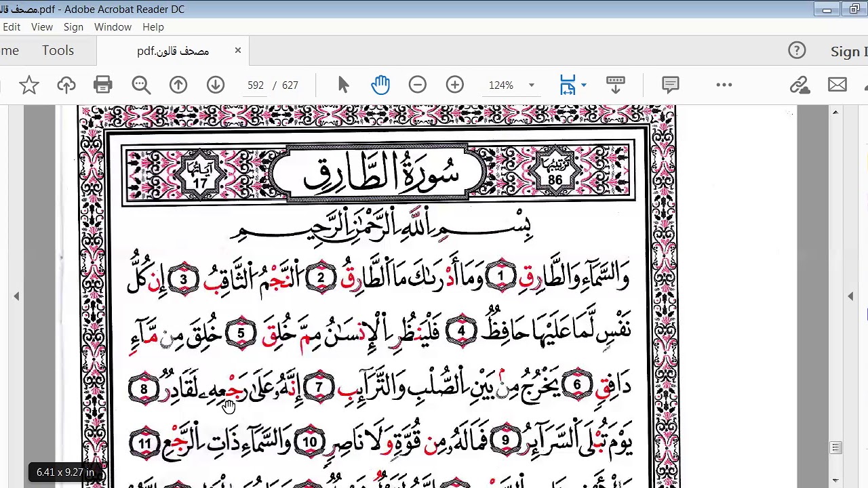Viewport: 868px width, 488px height.
Task: Expand the right tools pane arrow
Action: (850, 296)
